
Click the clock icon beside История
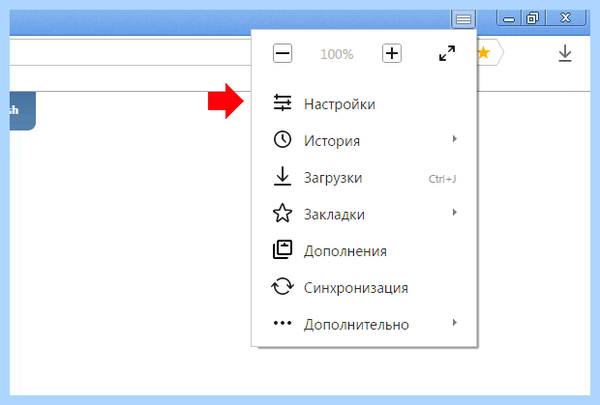pyautogui.click(x=282, y=139)
